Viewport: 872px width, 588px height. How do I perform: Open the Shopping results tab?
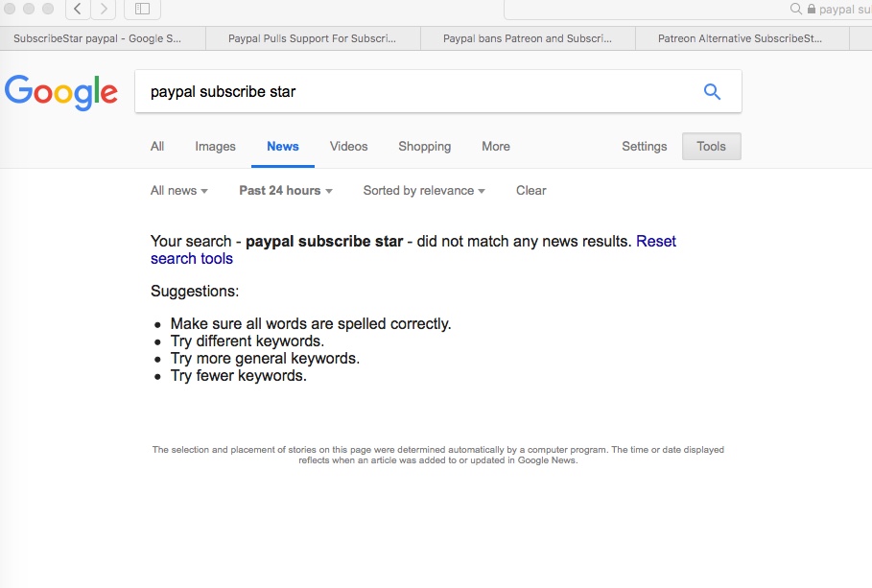coord(424,147)
